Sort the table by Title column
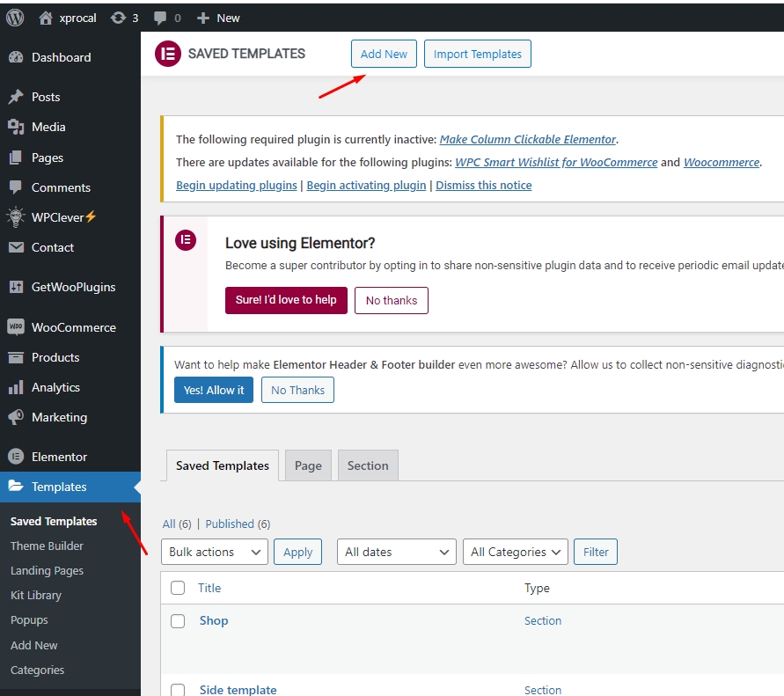 pyautogui.click(x=209, y=588)
